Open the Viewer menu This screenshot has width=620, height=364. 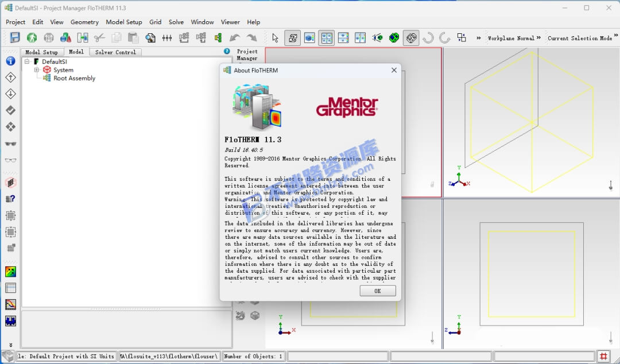[230, 22]
